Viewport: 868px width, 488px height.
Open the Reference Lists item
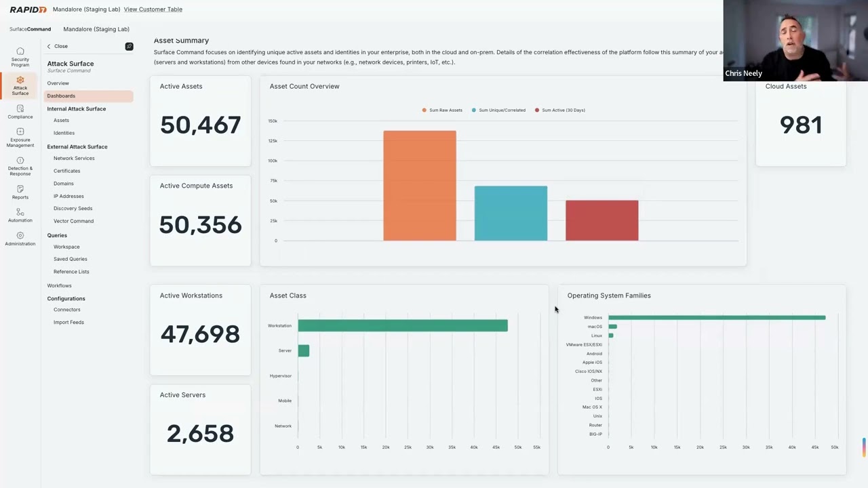tap(71, 272)
